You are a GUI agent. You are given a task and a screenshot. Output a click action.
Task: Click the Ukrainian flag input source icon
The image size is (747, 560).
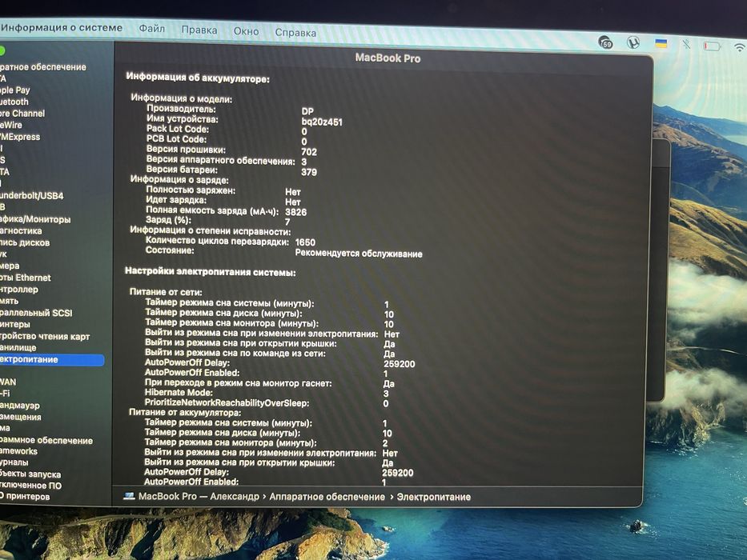click(661, 44)
